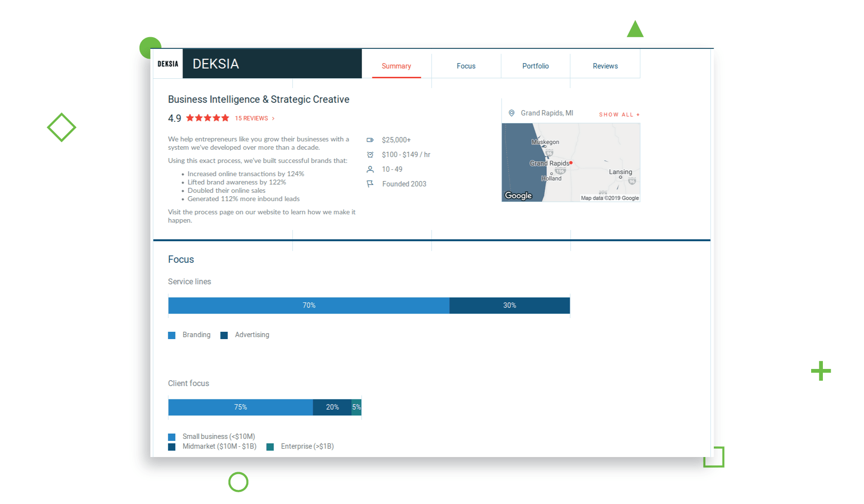Click the 70% Branding bar segment
The image size is (864, 504).
(x=309, y=305)
